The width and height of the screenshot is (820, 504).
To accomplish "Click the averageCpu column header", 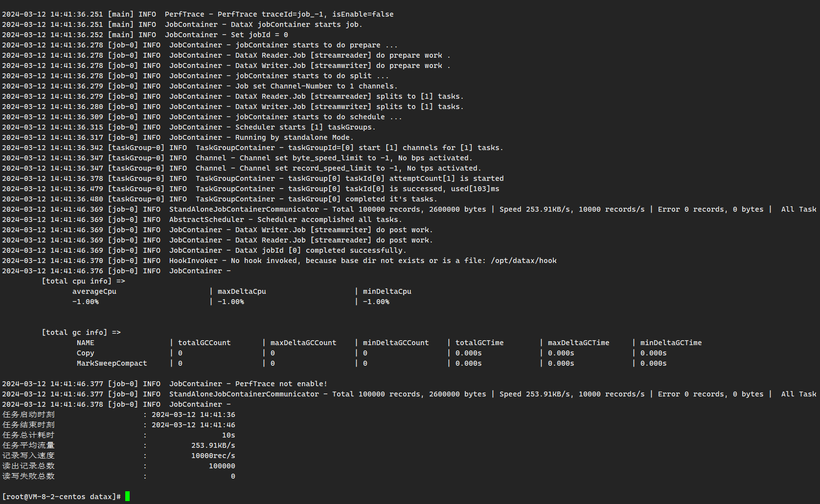I will [94, 291].
